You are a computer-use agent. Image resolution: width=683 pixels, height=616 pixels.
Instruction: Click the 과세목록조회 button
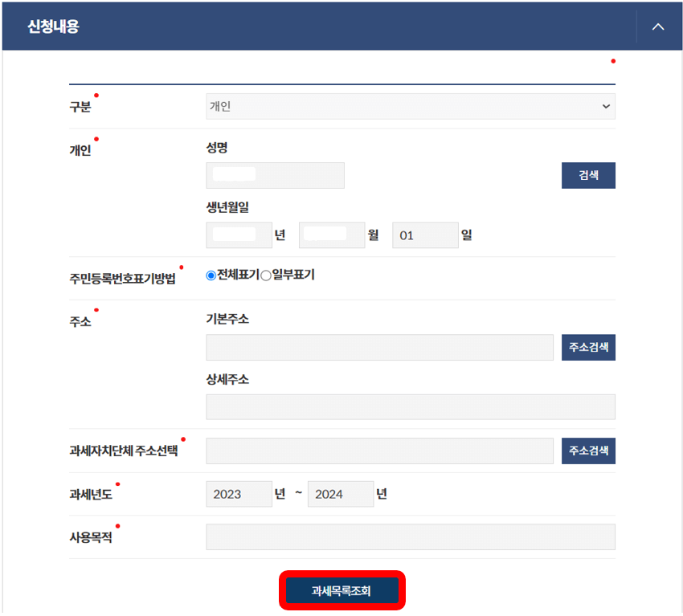pyautogui.click(x=342, y=591)
